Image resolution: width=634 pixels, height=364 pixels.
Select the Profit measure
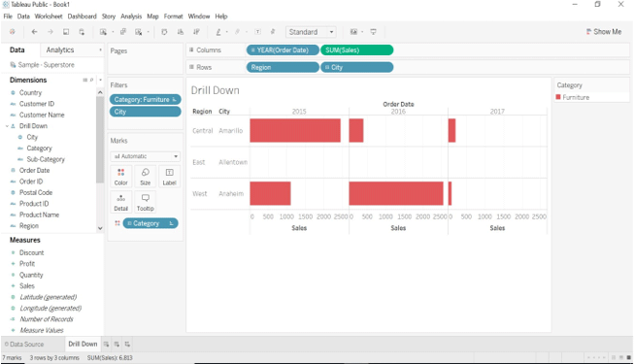pos(27,264)
